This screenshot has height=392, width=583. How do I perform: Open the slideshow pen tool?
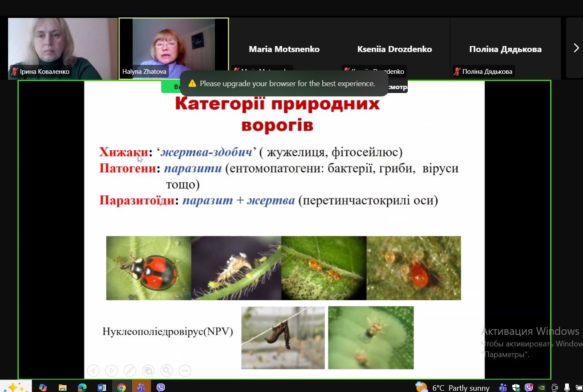click(130, 371)
